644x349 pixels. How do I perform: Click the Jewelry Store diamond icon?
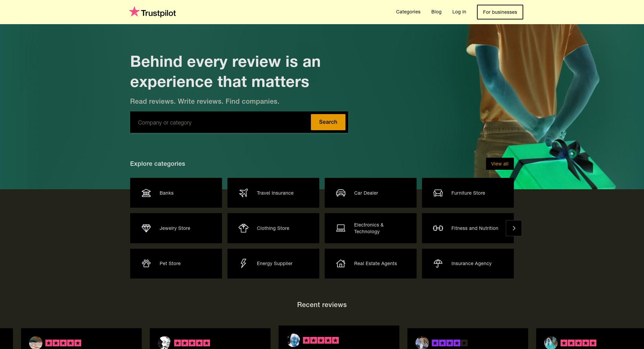point(146,228)
